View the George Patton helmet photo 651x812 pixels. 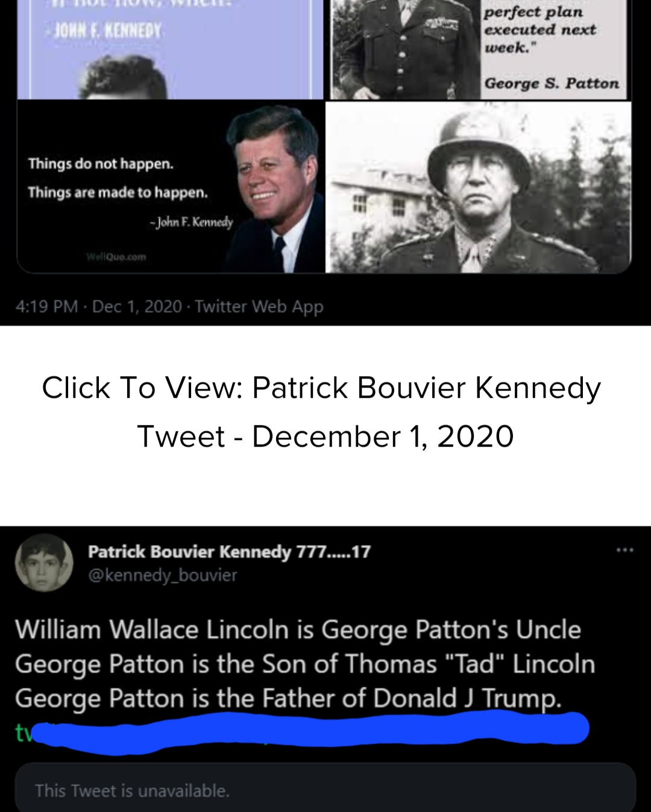[x=479, y=187]
